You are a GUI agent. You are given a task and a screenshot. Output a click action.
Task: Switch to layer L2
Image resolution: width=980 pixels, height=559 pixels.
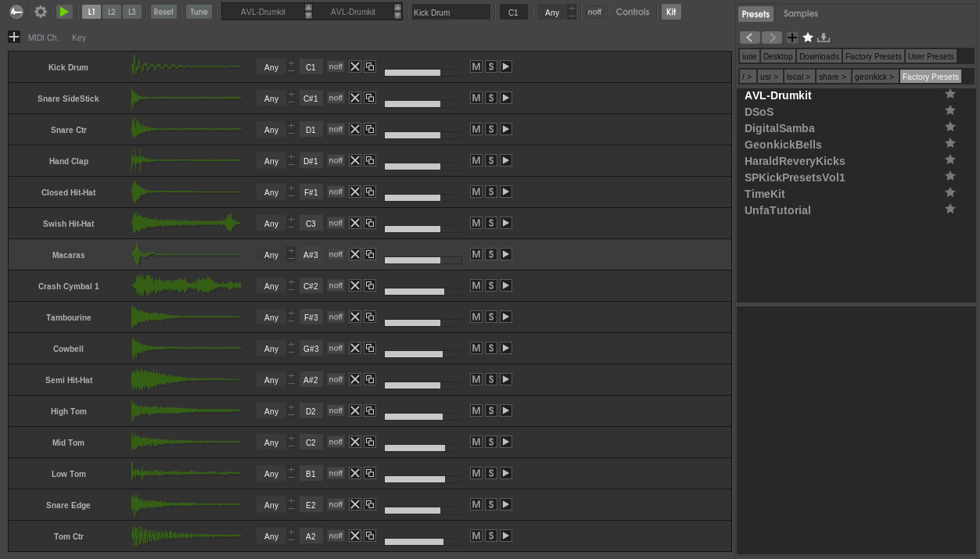tap(112, 12)
